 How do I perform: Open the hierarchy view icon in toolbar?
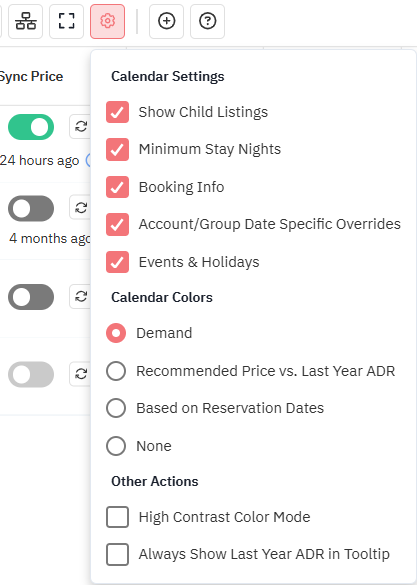(x=25, y=21)
